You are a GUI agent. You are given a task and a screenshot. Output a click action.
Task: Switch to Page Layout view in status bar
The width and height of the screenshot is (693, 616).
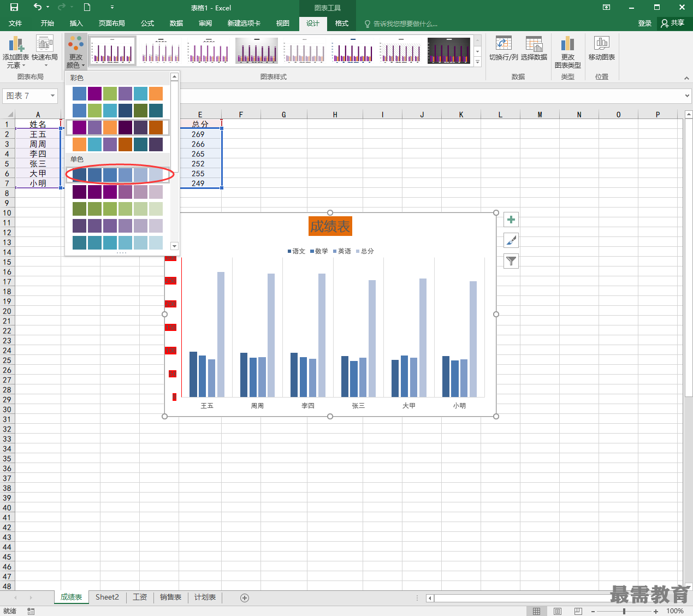558,611
